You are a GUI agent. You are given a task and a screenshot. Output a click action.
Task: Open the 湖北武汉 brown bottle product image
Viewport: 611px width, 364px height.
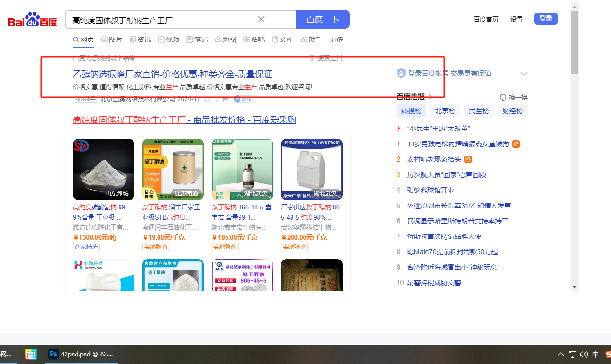coord(242,169)
